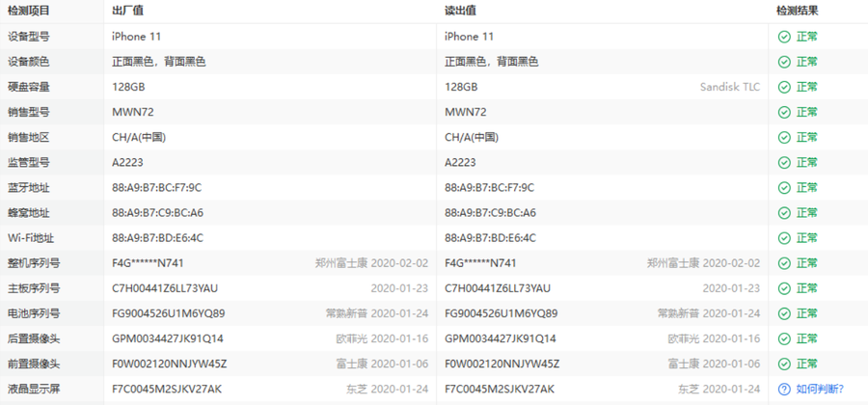
Task: Select the 后置摄像头 row label
Action: [33, 338]
